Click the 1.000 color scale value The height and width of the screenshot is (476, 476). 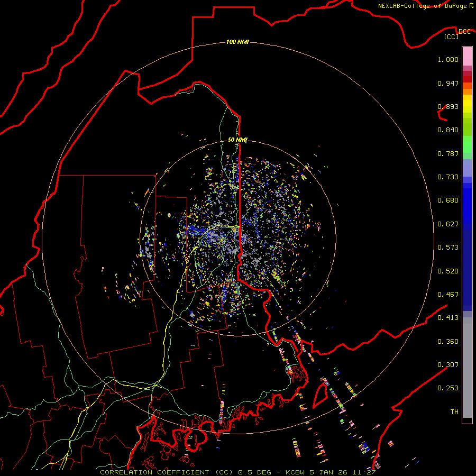pyautogui.click(x=448, y=59)
